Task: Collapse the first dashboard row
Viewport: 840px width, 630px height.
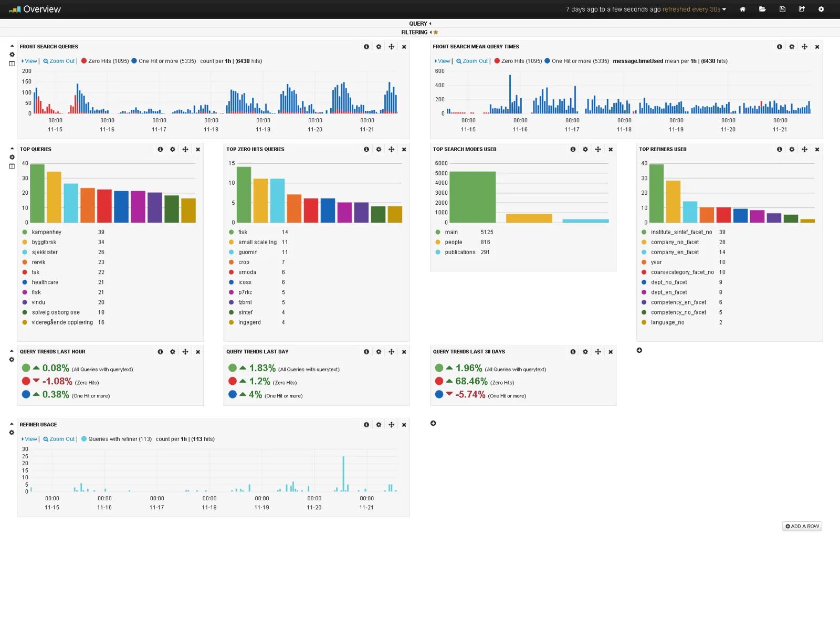Action: (12, 46)
